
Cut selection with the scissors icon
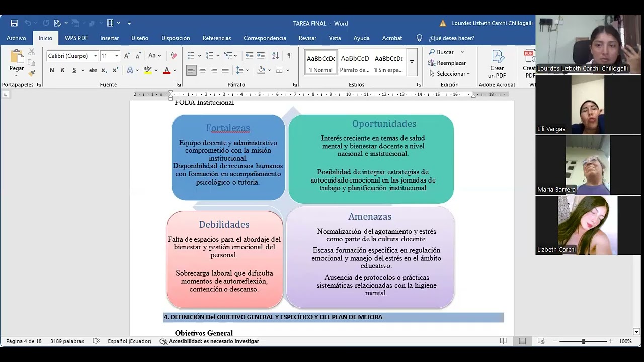pos(32,52)
